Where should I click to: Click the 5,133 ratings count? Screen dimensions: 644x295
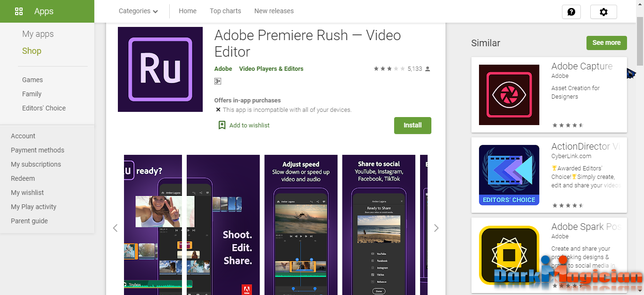point(415,69)
